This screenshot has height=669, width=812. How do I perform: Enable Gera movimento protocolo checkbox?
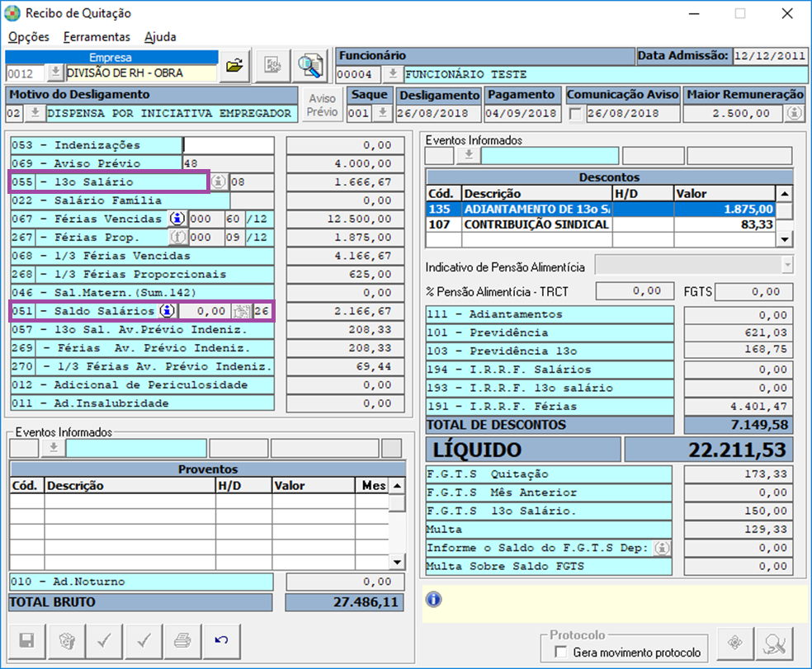[x=560, y=652]
